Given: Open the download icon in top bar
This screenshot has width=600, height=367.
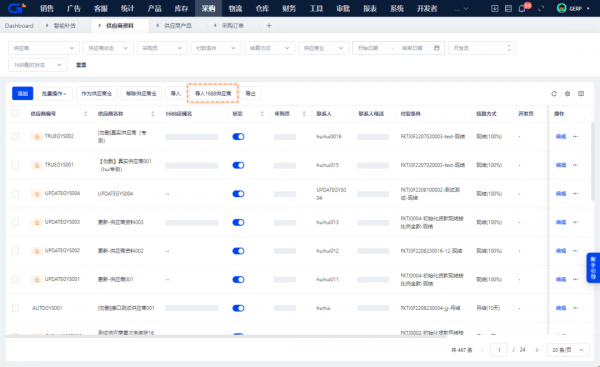Looking at the screenshot, I should pyautogui.click(x=495, y=8).
